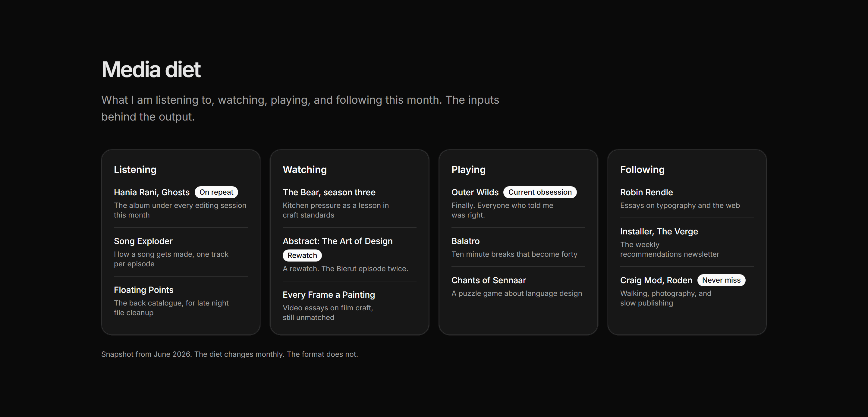Click the Rewatch badge
This screenshot has height=417, width=868.
pyautogui.click(x=302, y=255)
